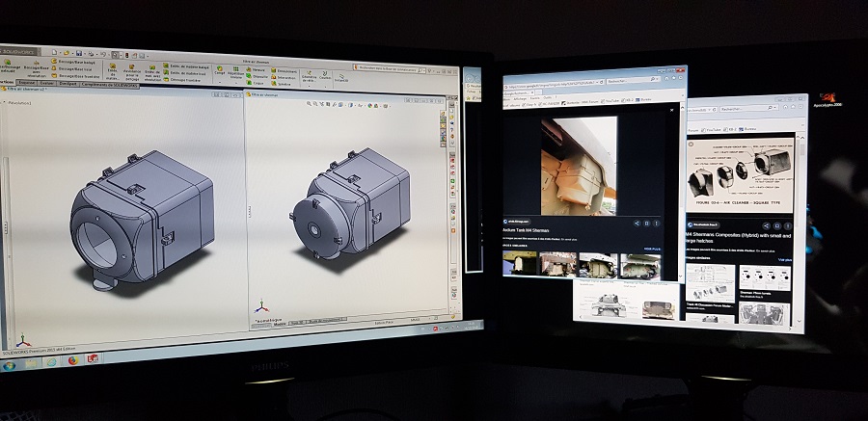Click the New document icon in SolidWorks
The width and height of the screenshot is (868, 421).
point(55,53)
